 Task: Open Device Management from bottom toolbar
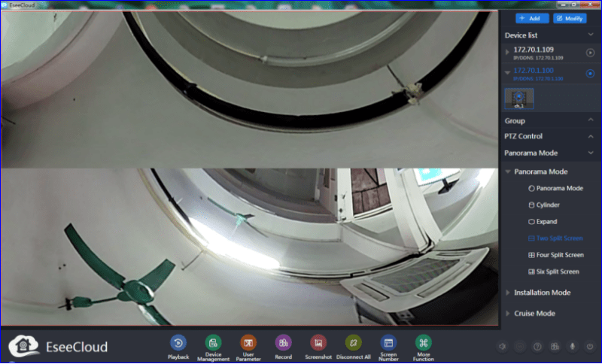click(x=213, y=344)
